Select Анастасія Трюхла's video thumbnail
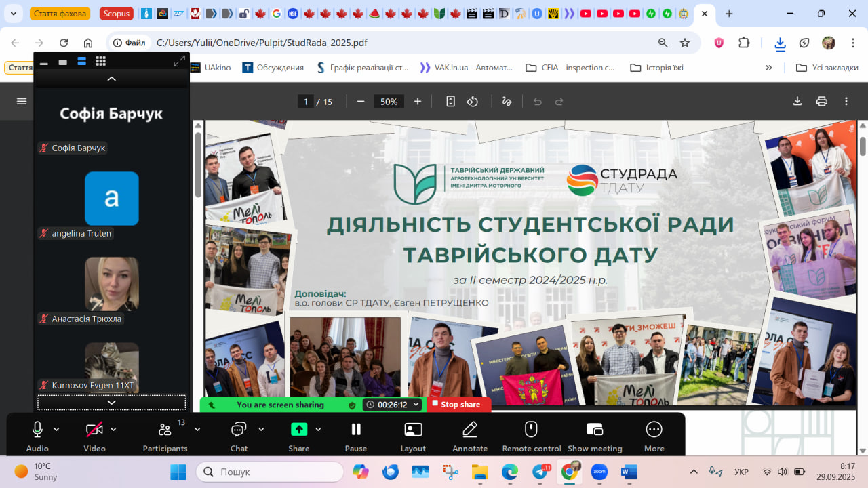Viewport: 868px width, 488px height. pyautogui.click(x=112, y=284)
